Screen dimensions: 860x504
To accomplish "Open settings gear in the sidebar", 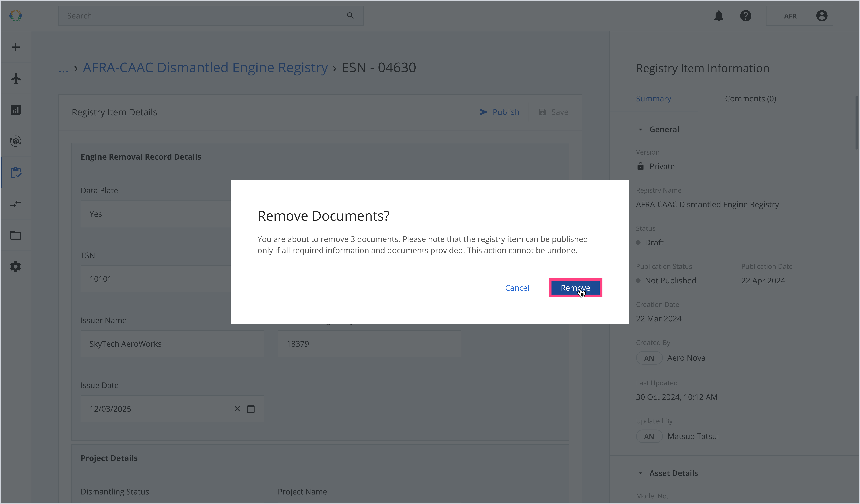I will point(16,267).
